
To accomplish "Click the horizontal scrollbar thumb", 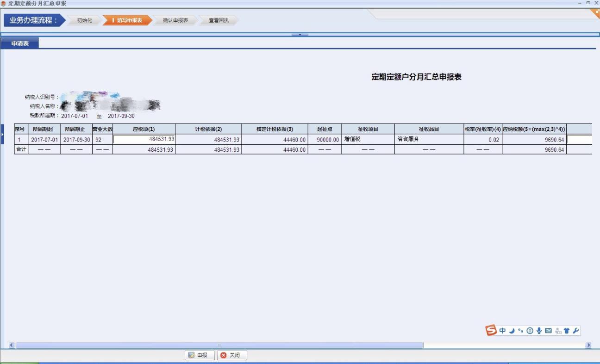I will [x=219, y=345].
